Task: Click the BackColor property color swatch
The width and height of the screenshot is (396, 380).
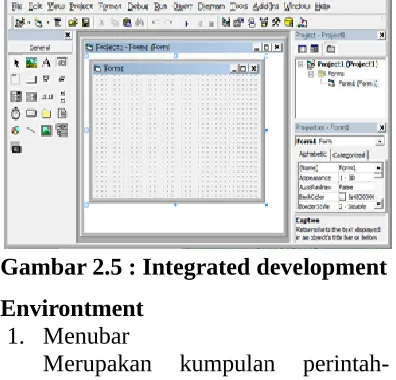Action: coord(342,197)
